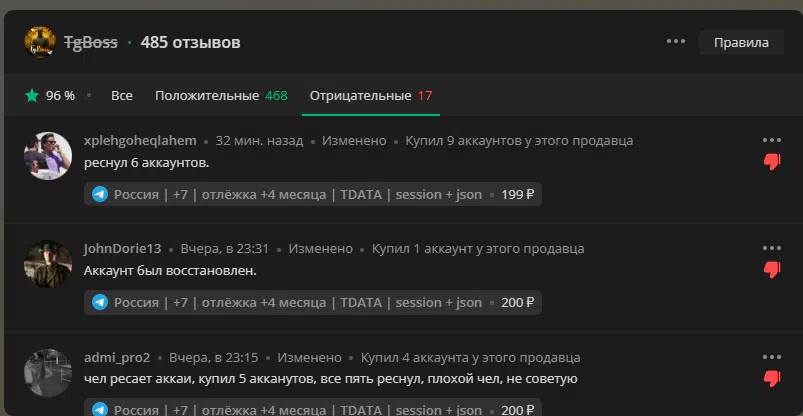Open the 199 ₽ Telegram product link
The height and width of the screenshot is (416, 803).
point(312,195)
